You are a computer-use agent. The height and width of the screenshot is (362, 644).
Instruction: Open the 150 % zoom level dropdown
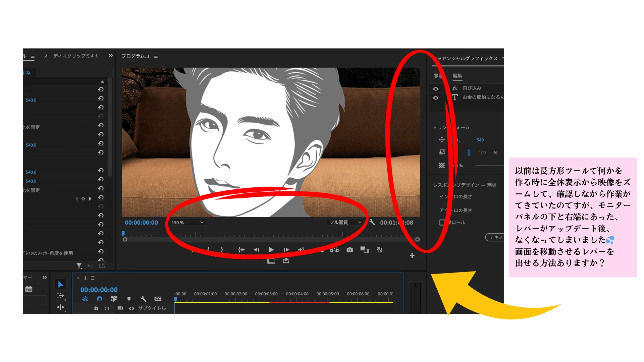click(187, 223)
